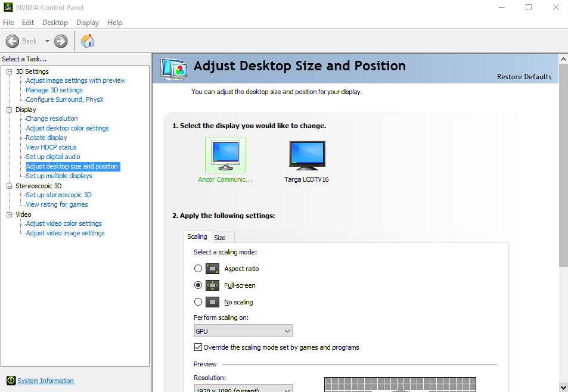Select the No scaling radio button
Image resolution: width=568 pixels, height=392 pixels.
point(198,302)
